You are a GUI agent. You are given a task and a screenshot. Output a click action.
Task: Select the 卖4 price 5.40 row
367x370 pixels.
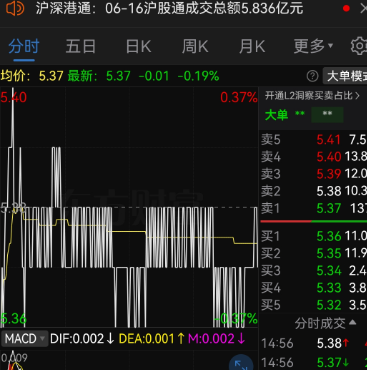[313, 157]
